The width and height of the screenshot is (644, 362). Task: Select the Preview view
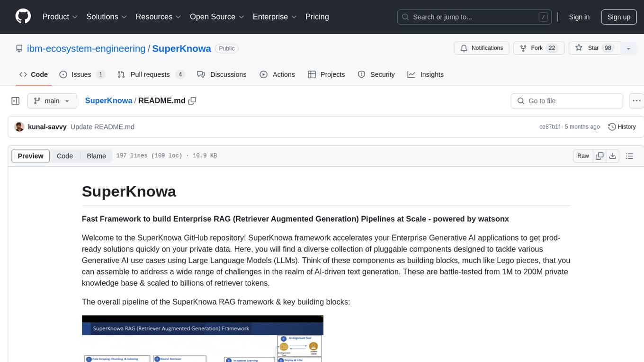[31, 156]
